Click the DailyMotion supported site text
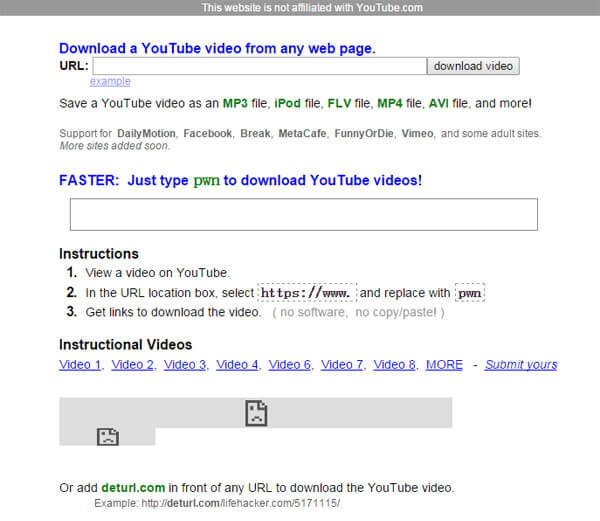 [146, 134]
